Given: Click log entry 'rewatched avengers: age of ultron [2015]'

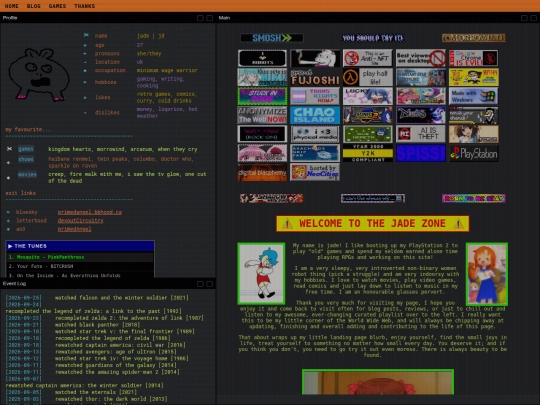Looking at the screenshot, I should pos(116,352).
